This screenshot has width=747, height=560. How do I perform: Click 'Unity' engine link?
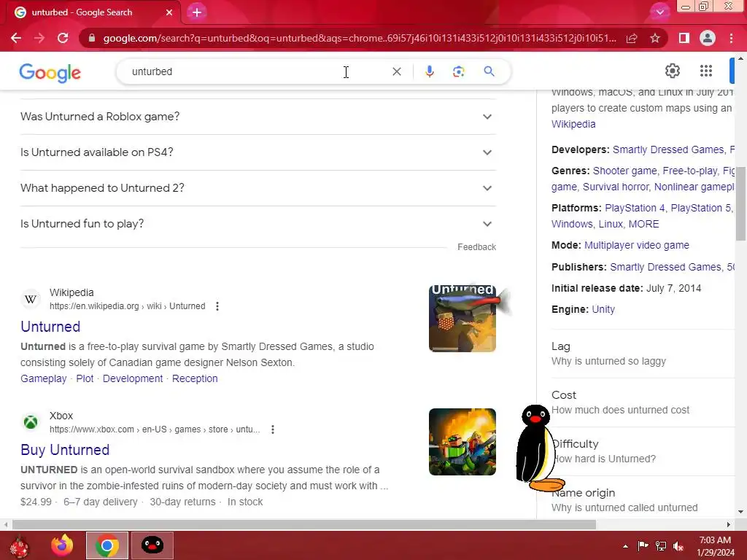pyautogui.click(x=603, y=309)
